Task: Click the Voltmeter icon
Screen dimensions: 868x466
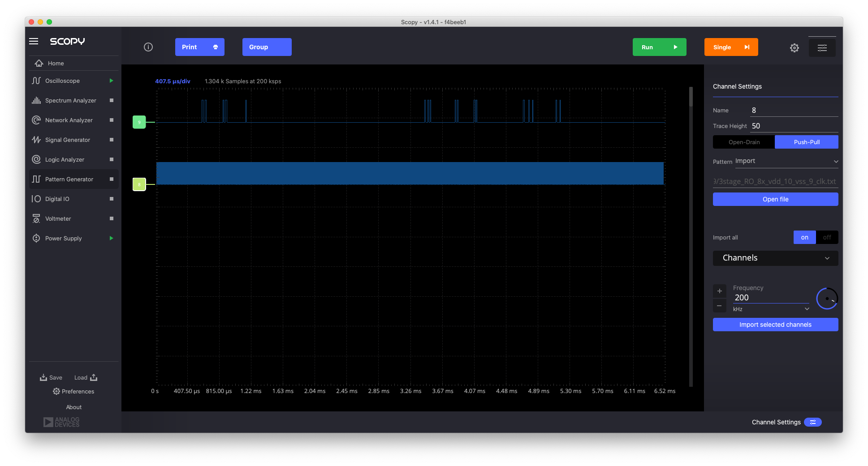Action: 36,218
